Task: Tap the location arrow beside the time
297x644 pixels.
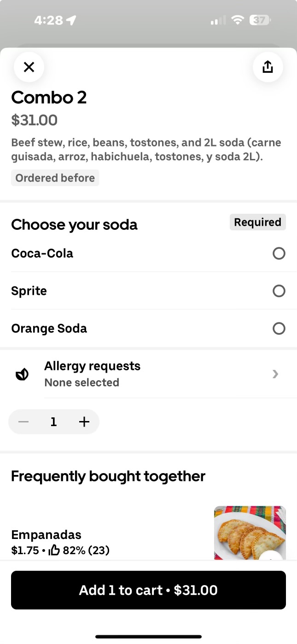Action: coord(71,20)
